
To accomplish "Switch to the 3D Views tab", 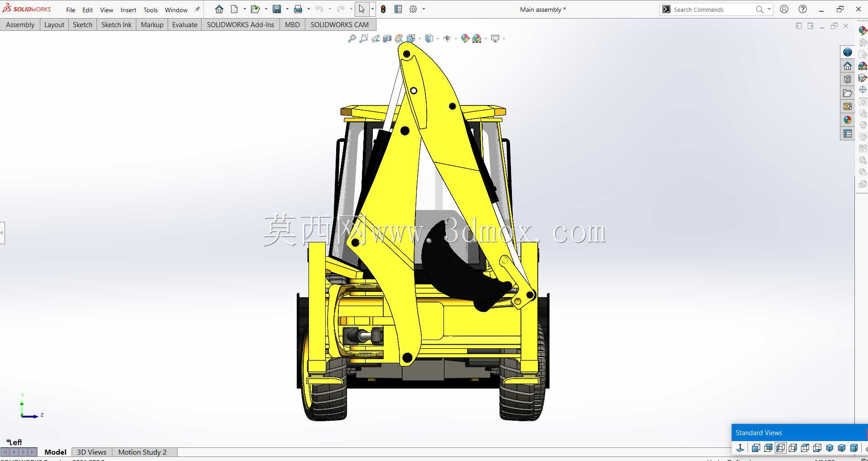I will [92, 452].
